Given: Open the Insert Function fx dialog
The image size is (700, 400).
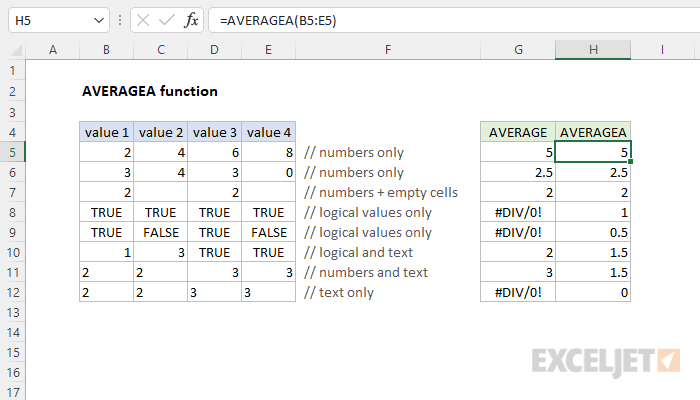Looking at the screenshot, I should pos(191,20).
